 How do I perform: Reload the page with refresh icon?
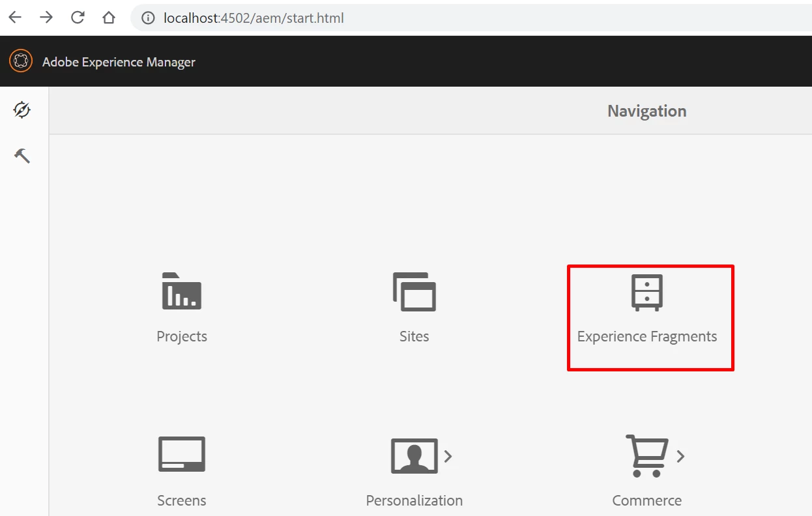tap(78, 18)
